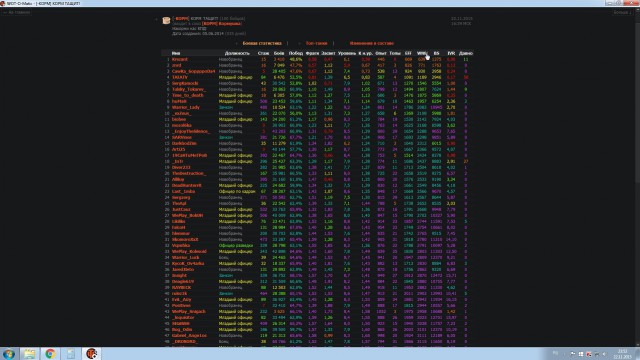Viewport: 640px width, 360px height.
Task: Sort table by IVR column
Action: [451, 53]
